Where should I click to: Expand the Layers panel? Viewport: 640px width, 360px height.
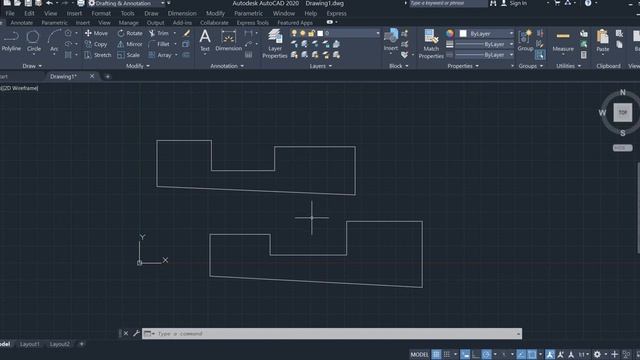320,66
